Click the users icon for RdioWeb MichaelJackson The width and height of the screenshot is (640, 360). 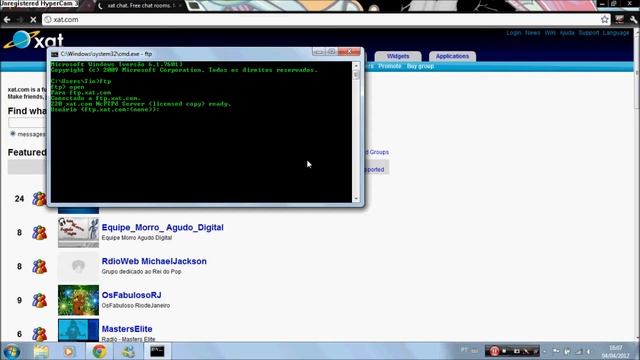coord(40,267)
